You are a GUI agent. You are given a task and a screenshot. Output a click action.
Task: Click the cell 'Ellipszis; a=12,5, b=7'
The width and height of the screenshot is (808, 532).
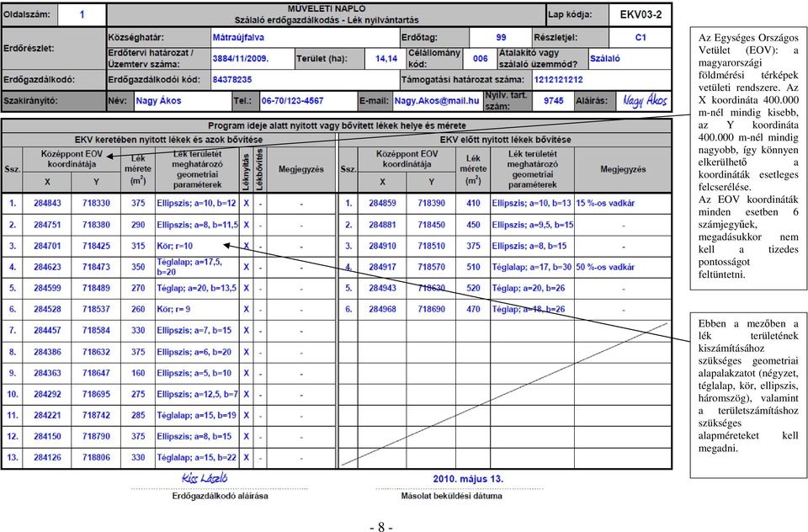click(x=197, y=394)
